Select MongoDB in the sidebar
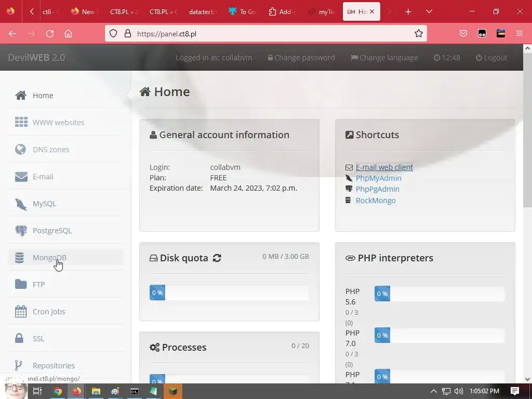532x399 pixels. click(66, 258)
